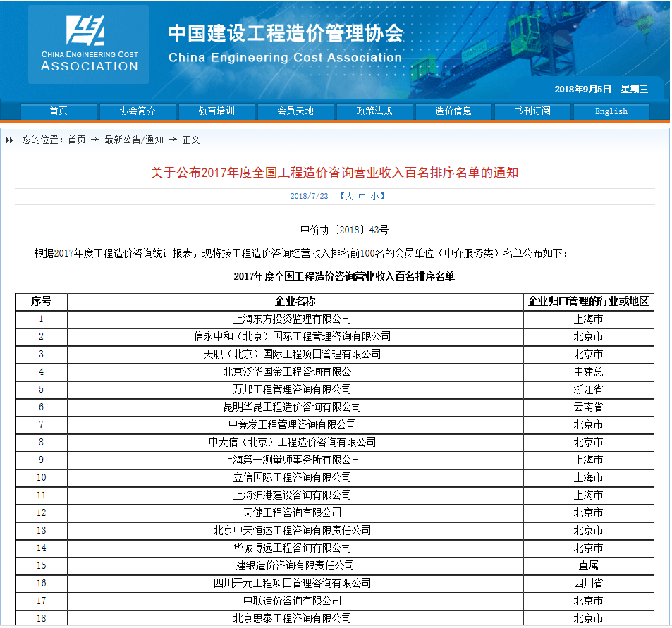Click the China Engineering Cost Association logo

point(89,44)
